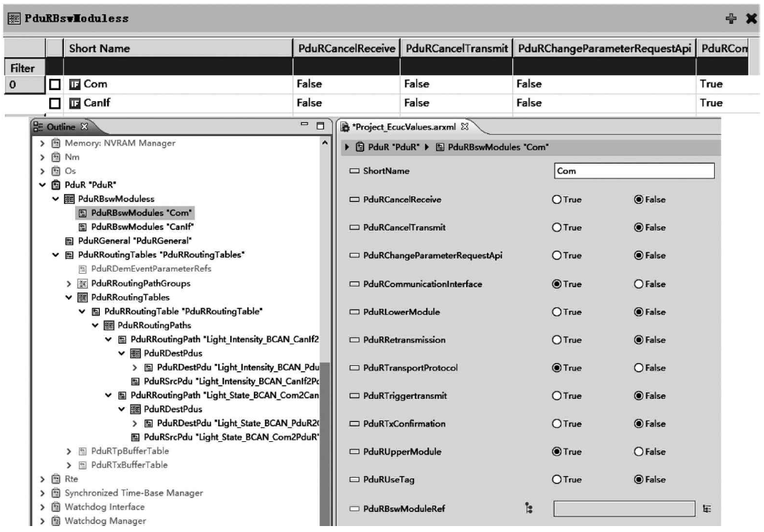Click the PduRDemEventParameterRefs icon

pos(83,269)
